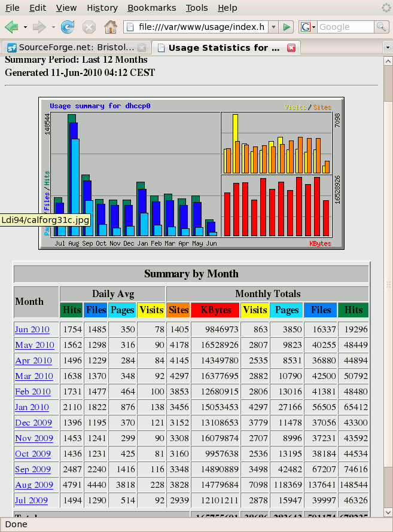393x532 pixels.
Task: Click the green Go arrow button
Action: coord(286,27)
